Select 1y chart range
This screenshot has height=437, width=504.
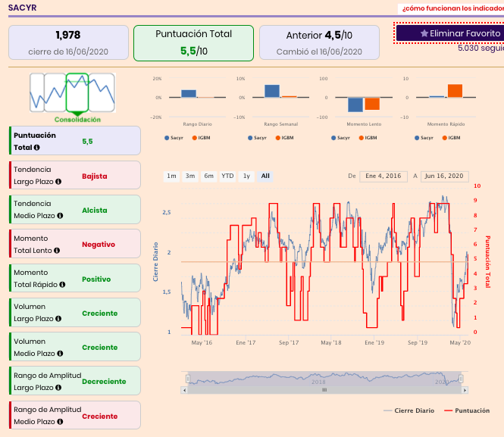[246, 176]
